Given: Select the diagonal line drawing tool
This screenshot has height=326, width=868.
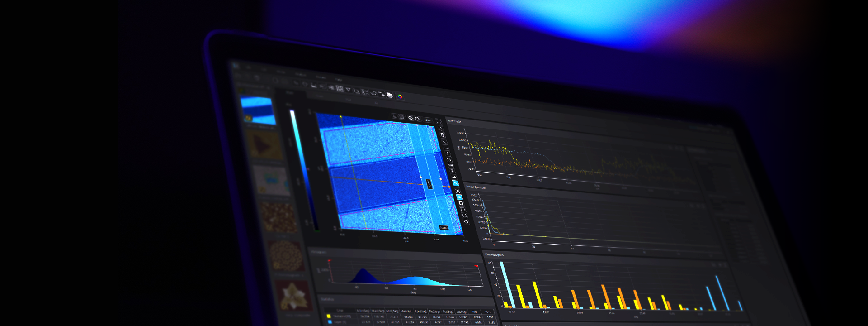Looking at the screenshot, I should pos(444,142).
